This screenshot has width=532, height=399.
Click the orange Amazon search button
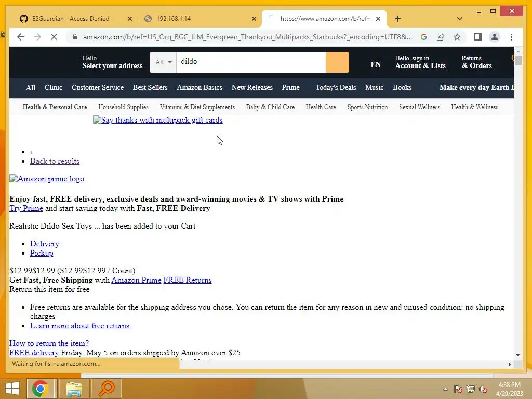[x=337, y=62]
